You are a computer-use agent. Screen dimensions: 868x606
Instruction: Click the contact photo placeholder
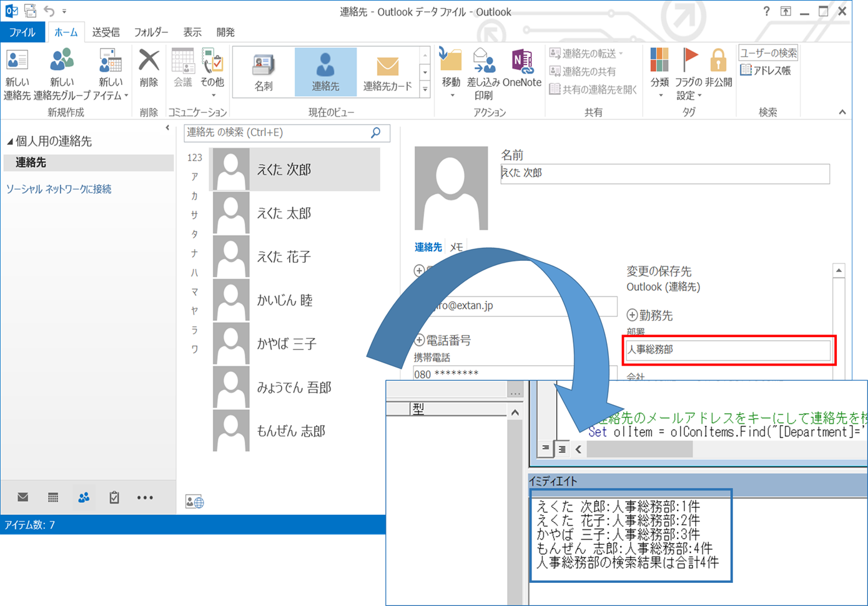click(451, 188)
